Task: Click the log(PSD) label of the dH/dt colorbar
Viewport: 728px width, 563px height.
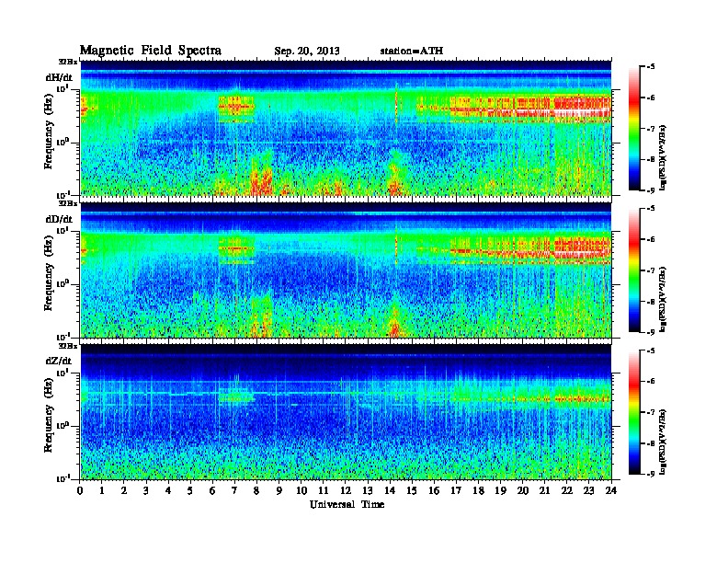Action: pos(664,157)
